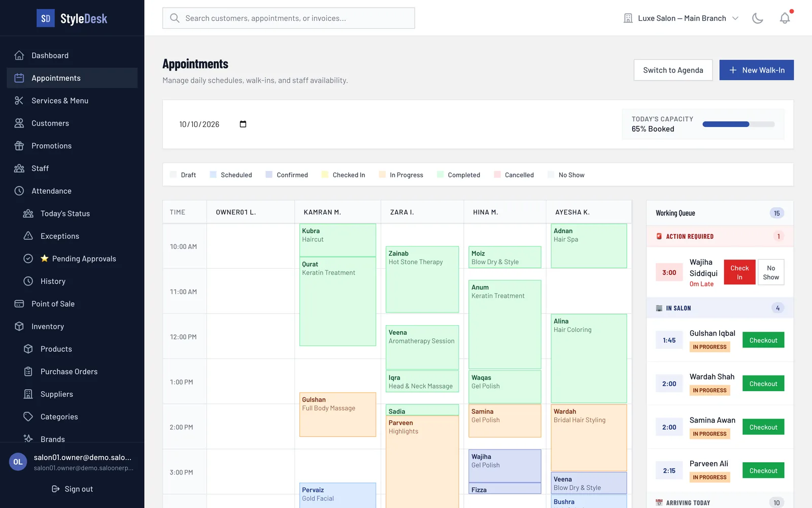Click the Confirmed legend color swatch
Screen dimensions: 812x508
pos(269,174)
